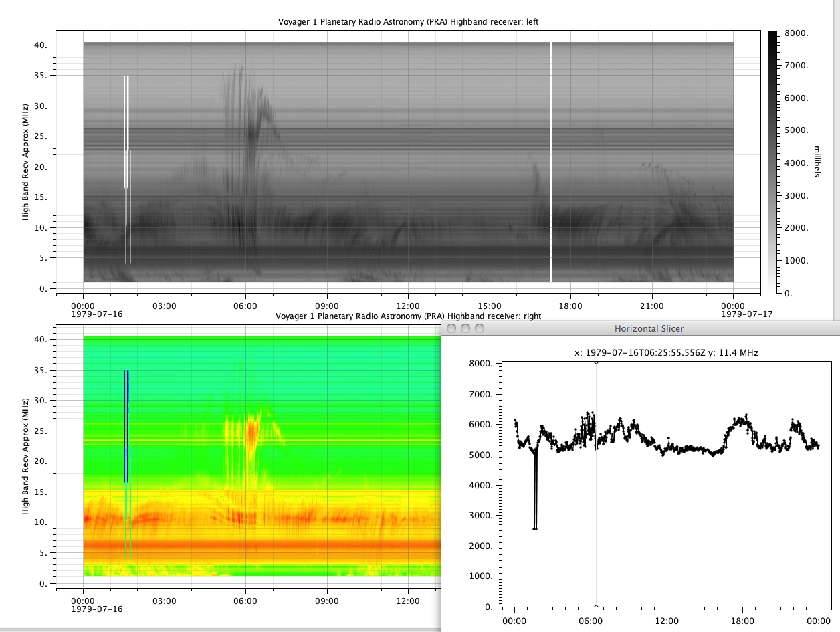This screenshot has height=632, width=840.
Task: Click the top diamond cursor marker in slicer plot
Action: pos(596,362)
